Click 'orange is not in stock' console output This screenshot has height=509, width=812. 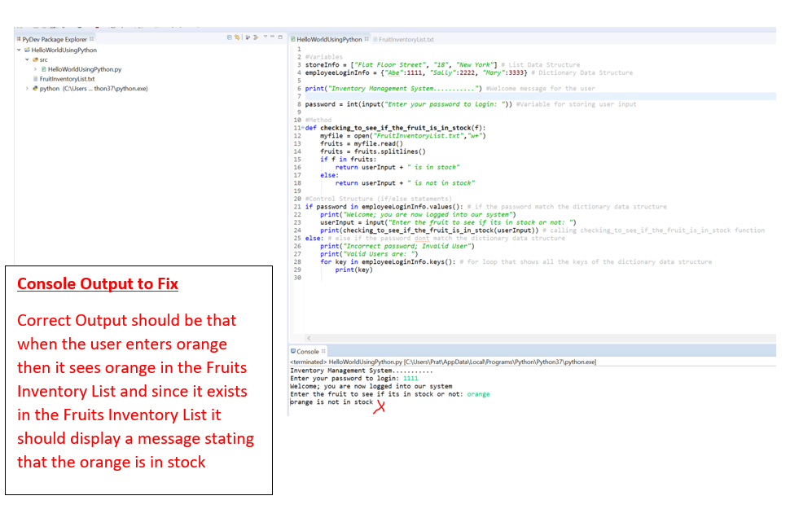click(x=331, y=402)
